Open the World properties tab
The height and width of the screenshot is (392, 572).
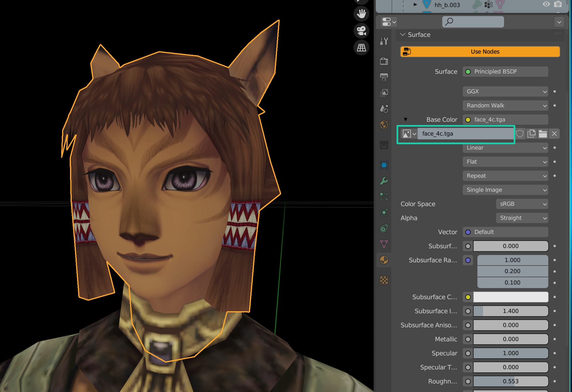click(x=384, y=124)
